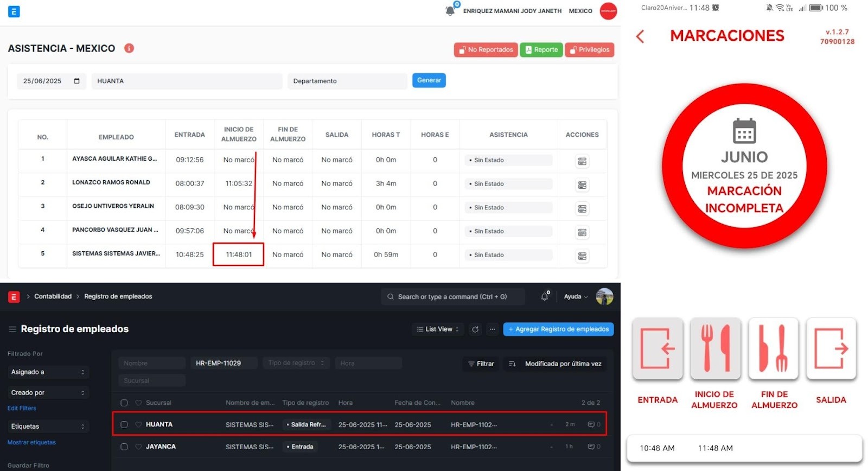
Task: Refresh the Registro de empleados list
Action: (475, 329)
